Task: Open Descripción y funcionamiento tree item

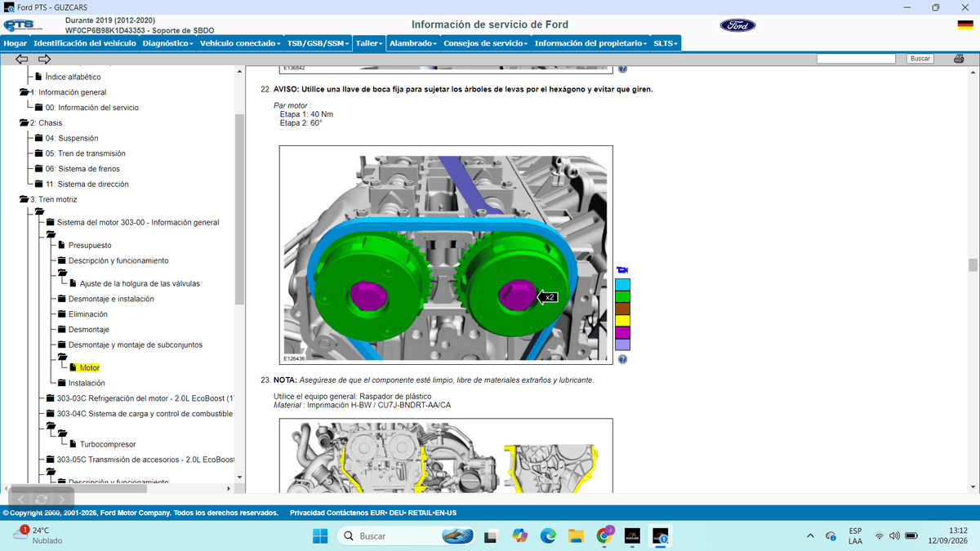Action: click(x=118, y=260)
